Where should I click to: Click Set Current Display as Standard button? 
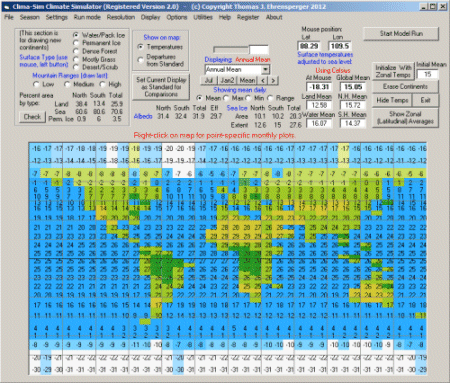pyautogui.click(x=161, y=87)
